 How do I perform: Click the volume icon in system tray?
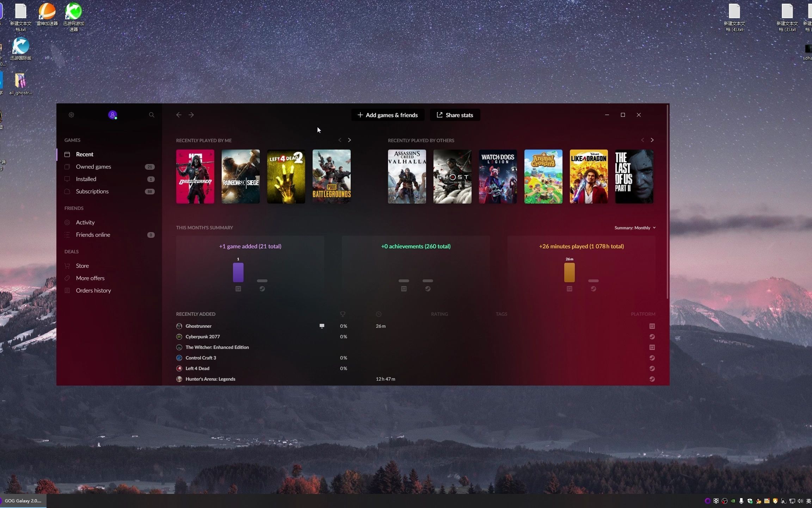pos(800,501)
